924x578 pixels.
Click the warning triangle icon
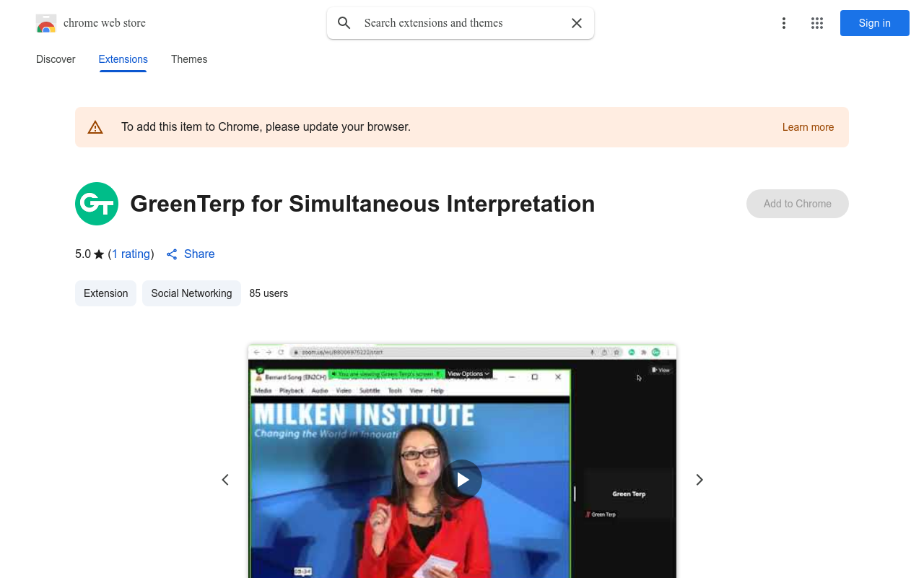click(x=95, y=127)
